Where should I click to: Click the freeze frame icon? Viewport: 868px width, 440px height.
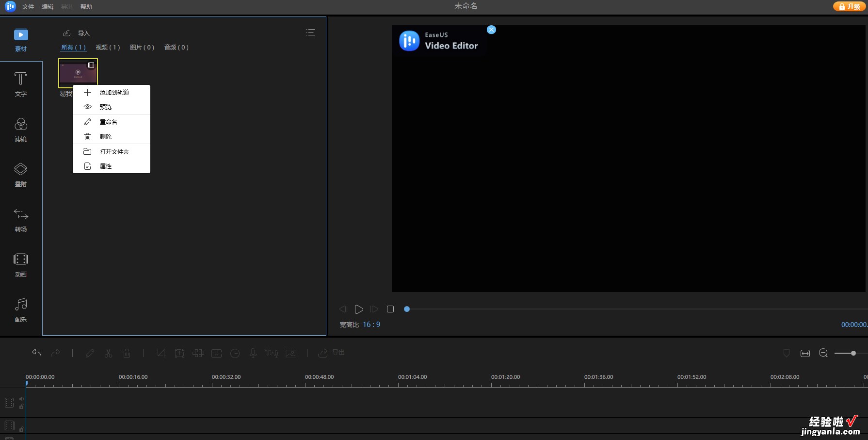216,353
